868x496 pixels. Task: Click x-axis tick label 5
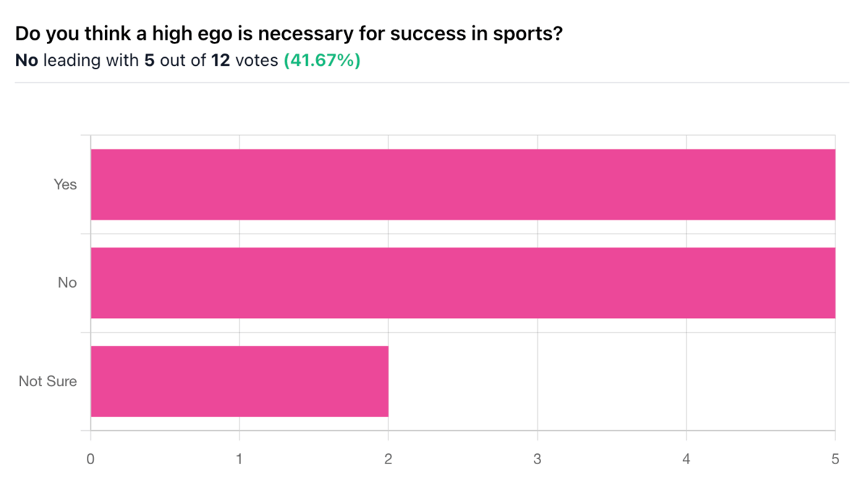835,458
